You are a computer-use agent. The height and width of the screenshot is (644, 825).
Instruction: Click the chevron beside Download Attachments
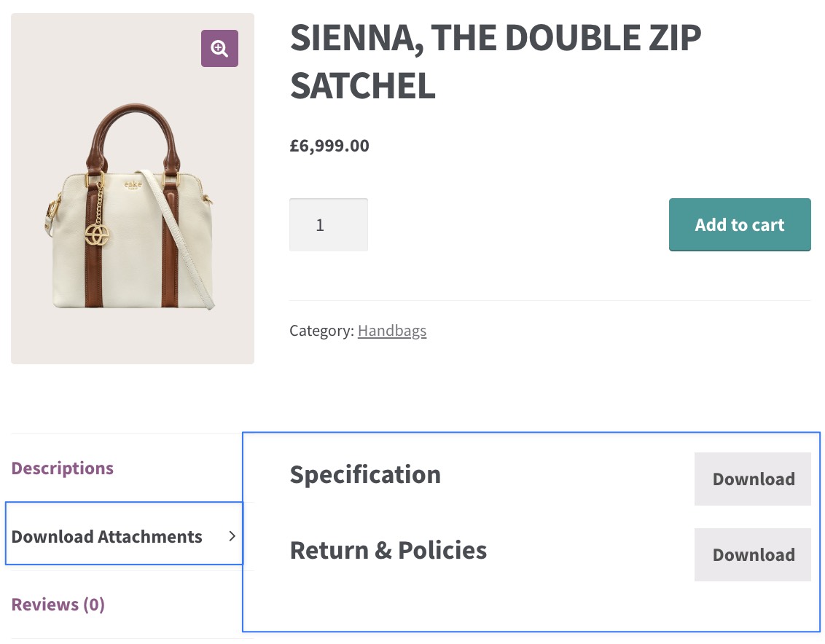click(232, 536)
